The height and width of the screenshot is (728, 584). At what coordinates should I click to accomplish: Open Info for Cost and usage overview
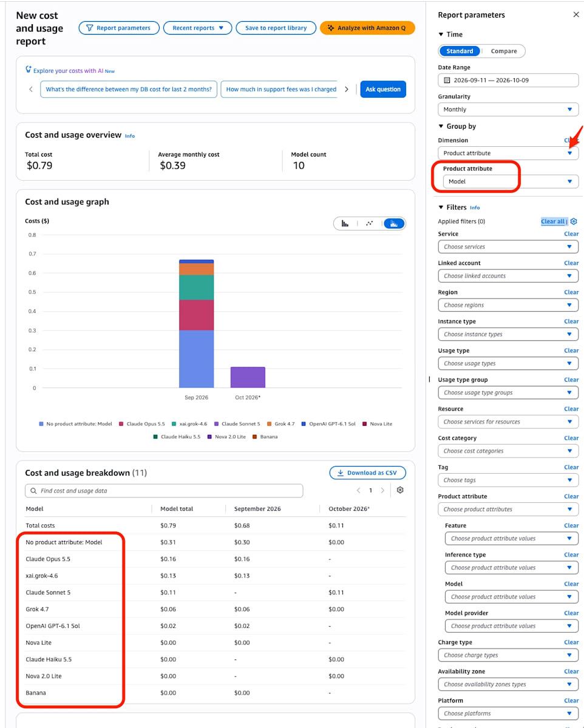click(130, 136)
